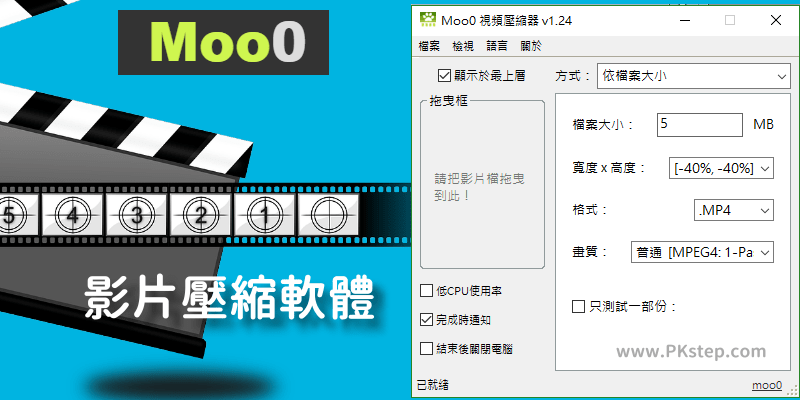Open the .MP4 format dropdown
800x400 pixels.
[734, 210]
